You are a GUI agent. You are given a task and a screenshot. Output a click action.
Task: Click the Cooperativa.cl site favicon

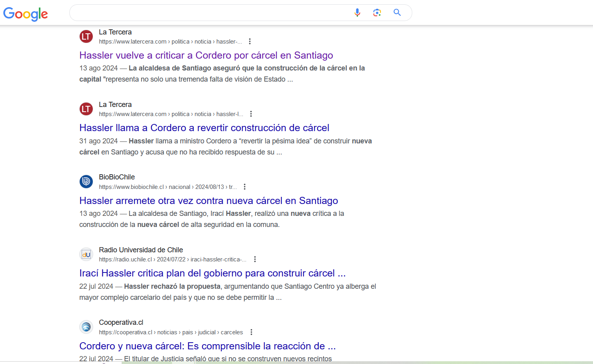[x=86, y=327]
